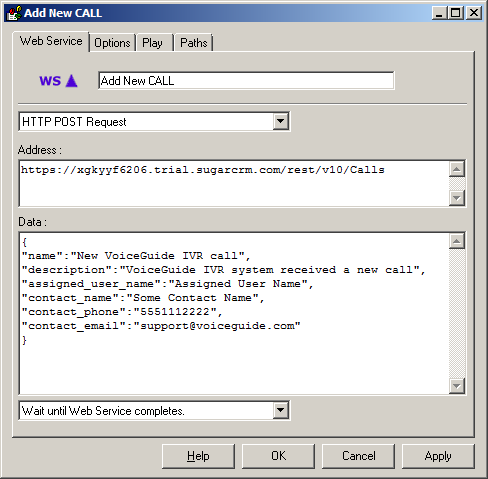Click the Apply button

[438, 456]
